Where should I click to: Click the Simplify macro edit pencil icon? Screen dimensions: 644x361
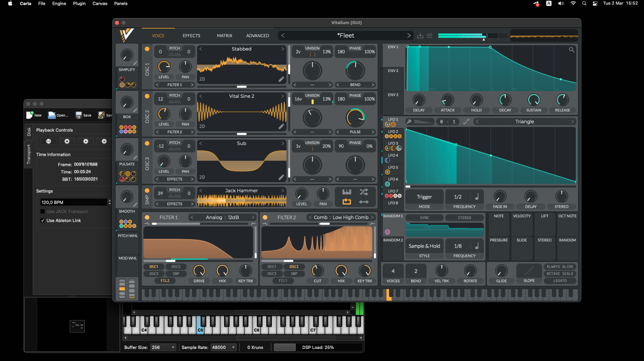point(135,63)
